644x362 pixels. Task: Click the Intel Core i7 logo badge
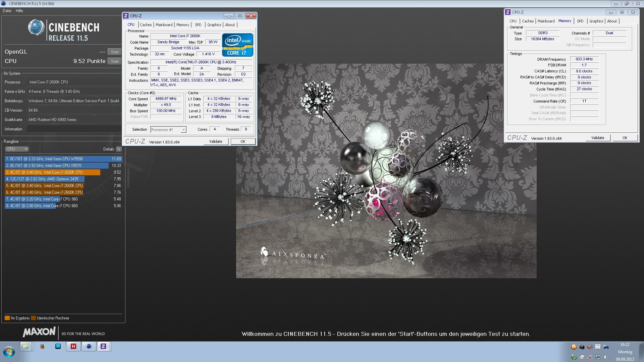237,45
